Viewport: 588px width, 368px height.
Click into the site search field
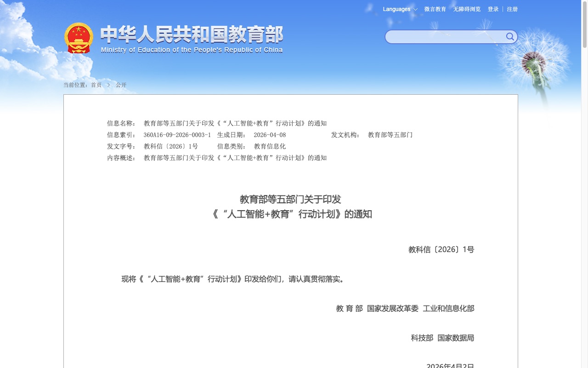(446, 37)
